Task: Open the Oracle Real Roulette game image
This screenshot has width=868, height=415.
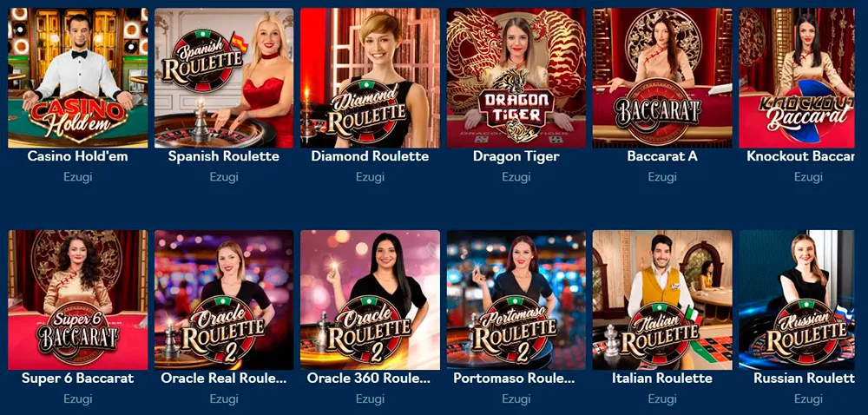Action: click(224, 300)
